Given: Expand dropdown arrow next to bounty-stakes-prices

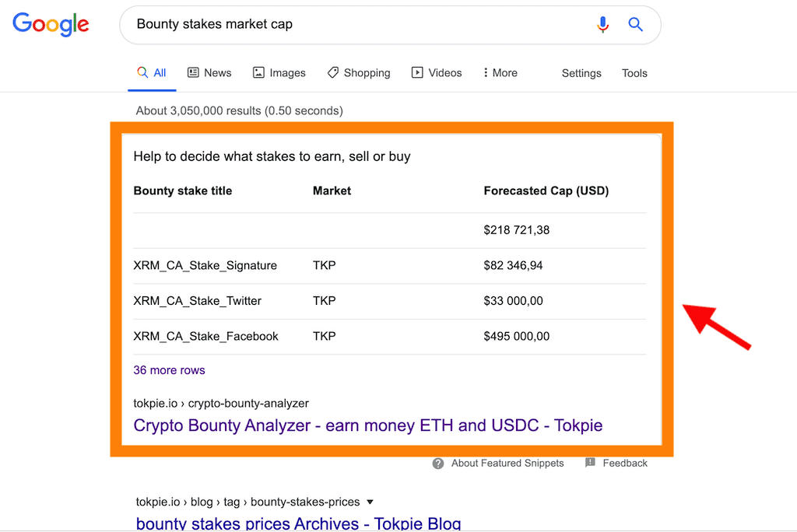Looking at the screenshot, I should [370, 502].
